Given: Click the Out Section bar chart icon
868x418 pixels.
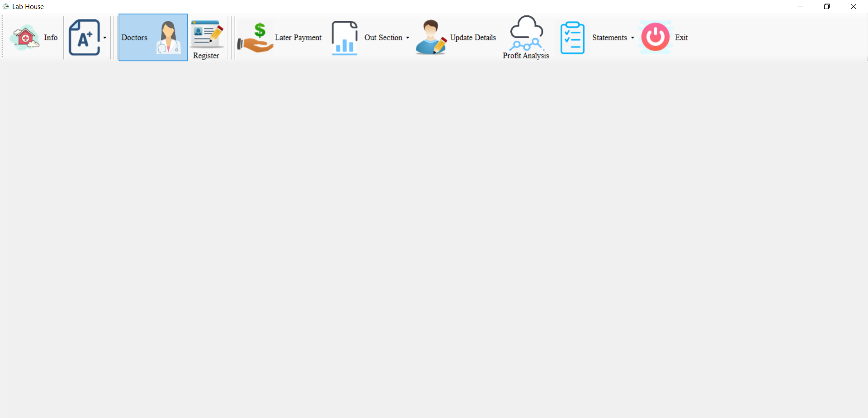Looking at the screenshot, I should pos(344,38).
